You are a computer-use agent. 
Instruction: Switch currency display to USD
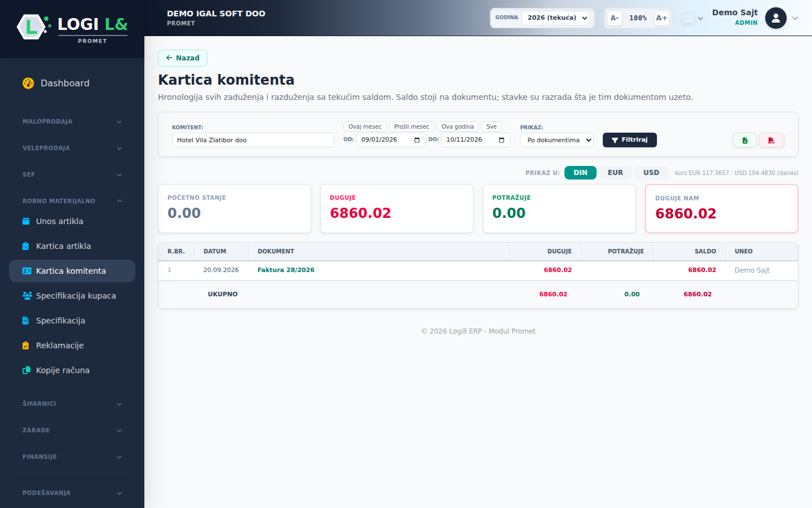pos(651,173)
